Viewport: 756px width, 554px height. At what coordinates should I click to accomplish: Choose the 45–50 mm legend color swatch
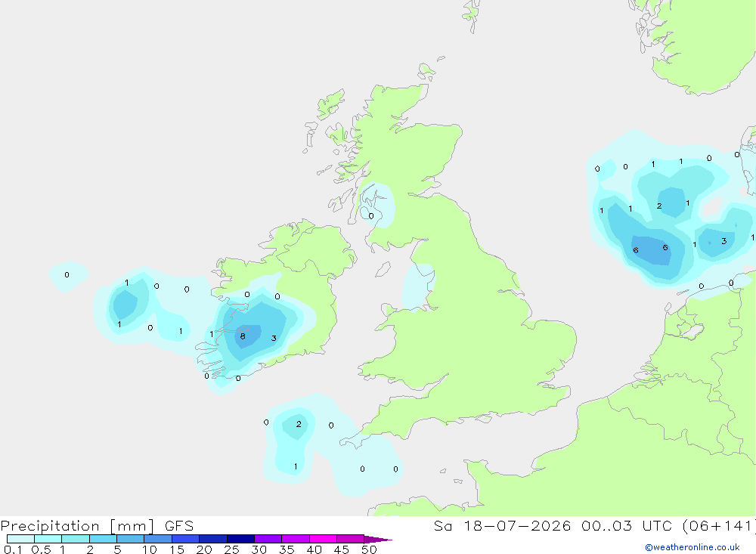click(x=351, y=539)
